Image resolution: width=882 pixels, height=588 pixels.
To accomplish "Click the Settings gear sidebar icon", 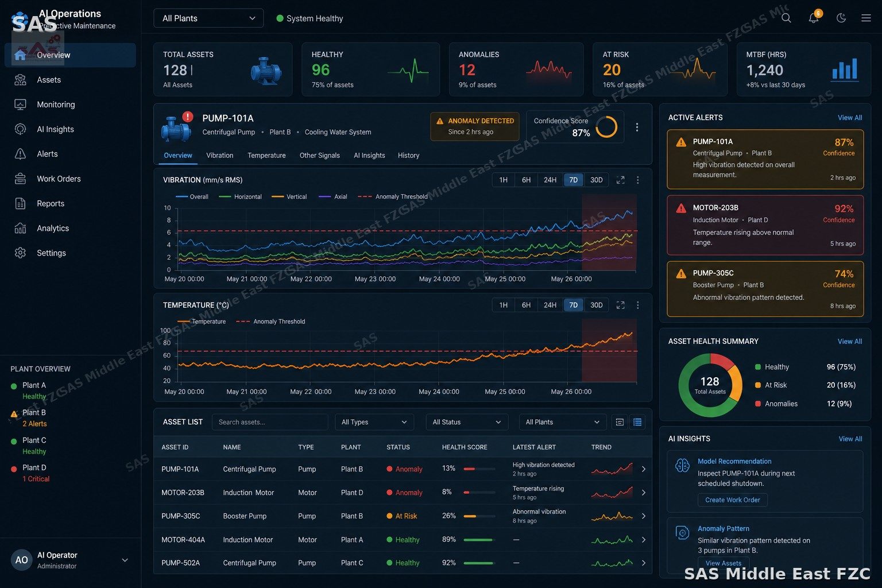I will click(20, 253).
